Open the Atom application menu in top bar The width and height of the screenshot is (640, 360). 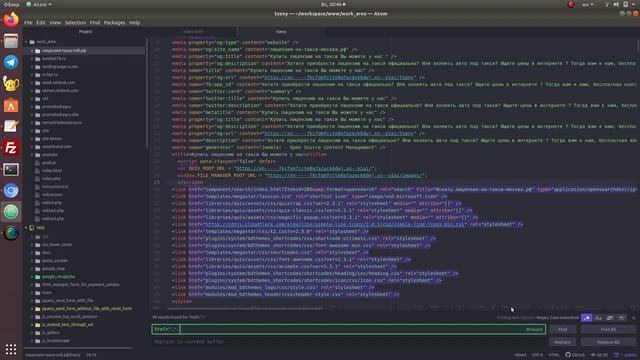click(x=39, y=4)
